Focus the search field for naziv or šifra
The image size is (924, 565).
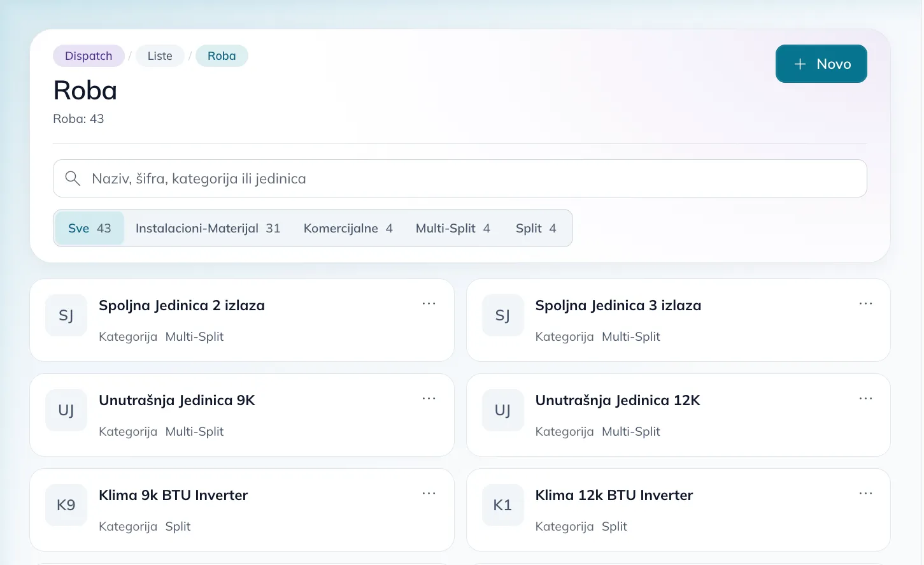pos(460,178)
